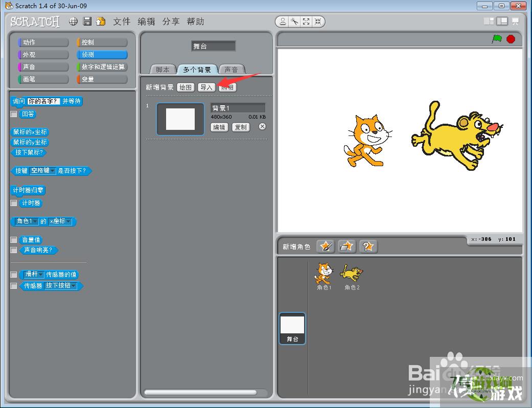Select the 背景1 background thumbnail
Screen dimensions: 532x408
pyautogui.click(x=180, y=119)
